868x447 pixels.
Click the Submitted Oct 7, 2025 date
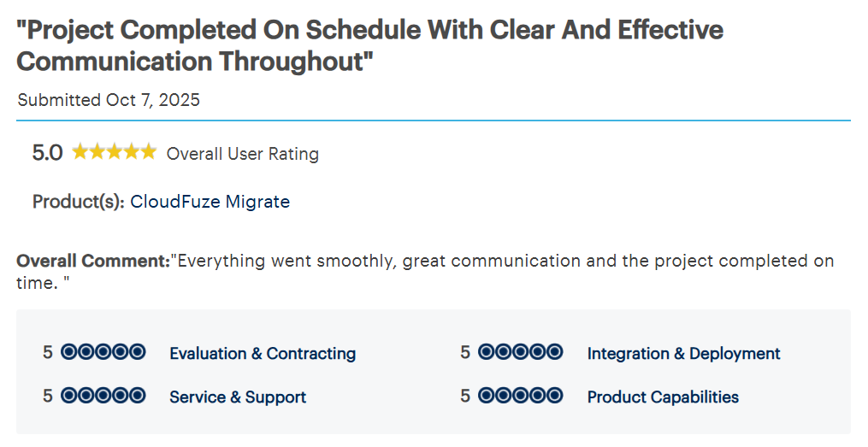pyautogui.click(x=109, y=100)
